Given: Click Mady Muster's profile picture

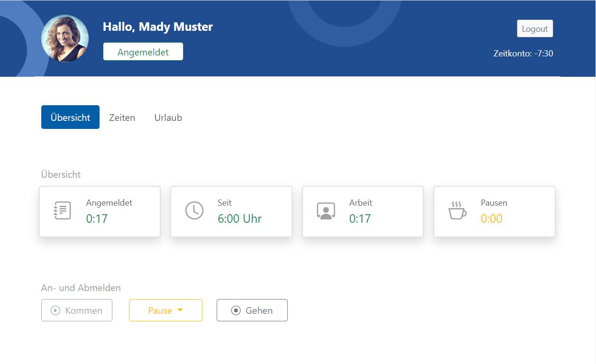Looking at the screenshot, I should (x=65, y=38).
